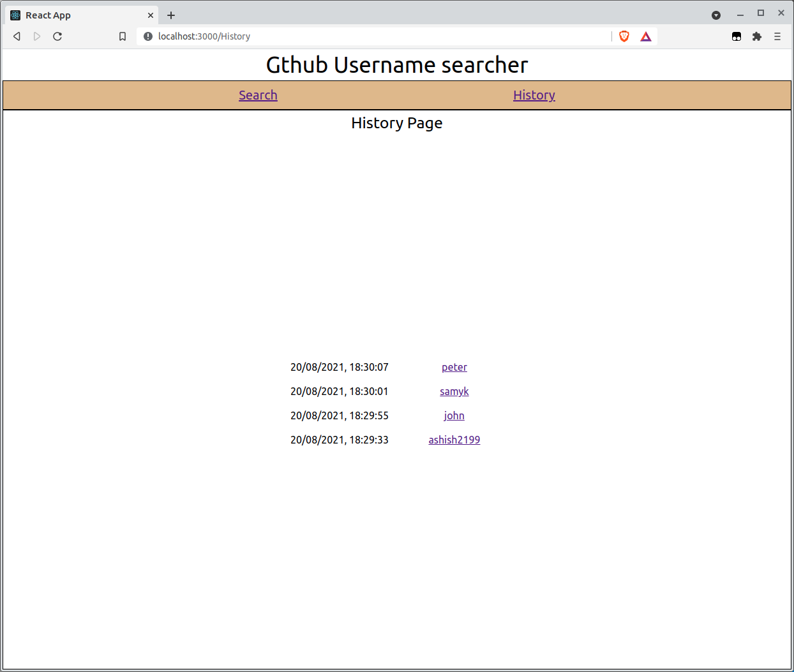Open the samyk username link
The width and height of the screenshot is (794, 672).
click(x=454, y=391)
